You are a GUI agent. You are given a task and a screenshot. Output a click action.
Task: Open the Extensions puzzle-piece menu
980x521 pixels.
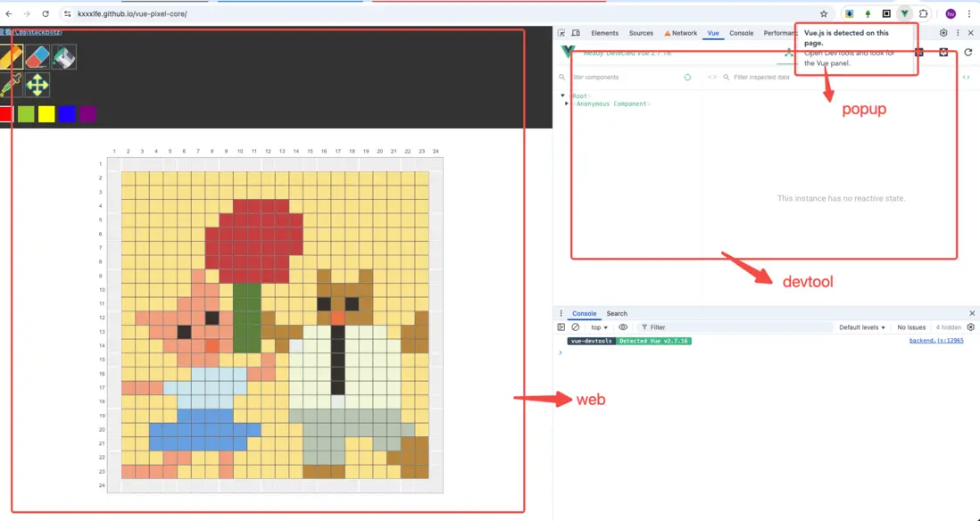[x=923, y=13]
